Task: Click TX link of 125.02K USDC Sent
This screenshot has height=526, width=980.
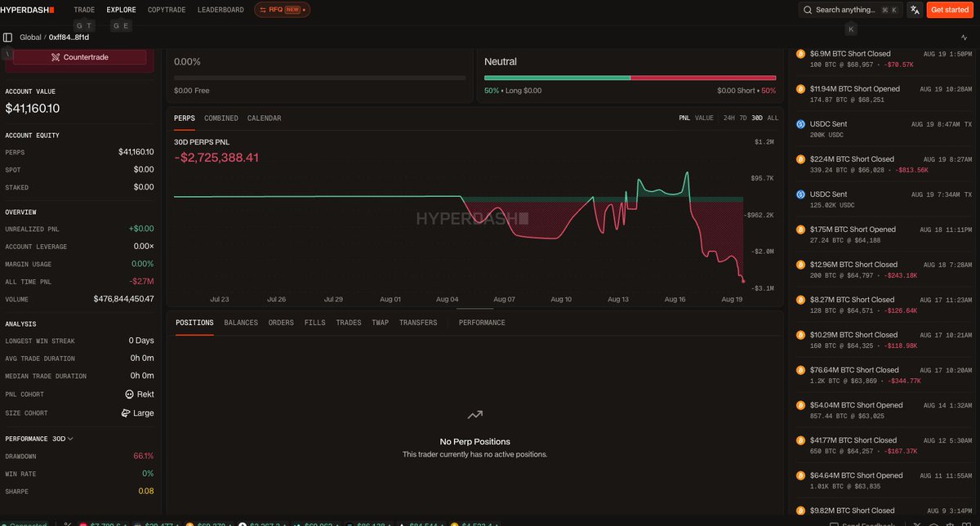Action: click(968, 194)
